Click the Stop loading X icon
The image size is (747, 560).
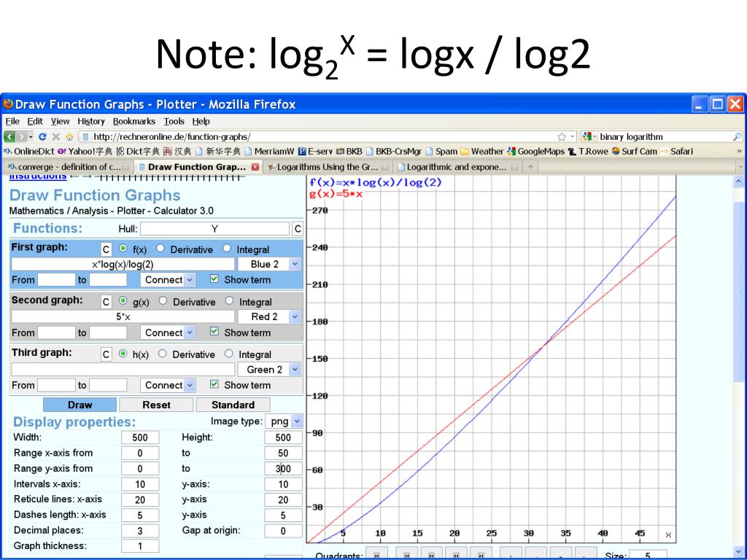click(x=55, y=136)
